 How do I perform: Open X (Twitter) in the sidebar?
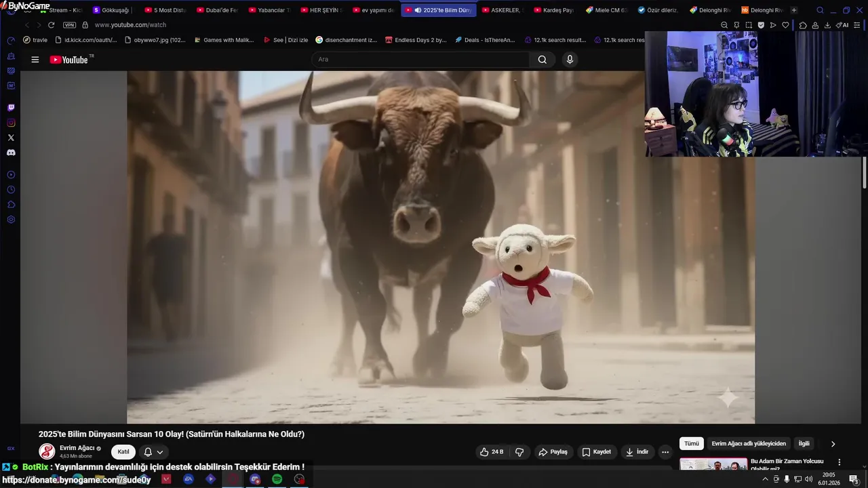click(11, 138)
